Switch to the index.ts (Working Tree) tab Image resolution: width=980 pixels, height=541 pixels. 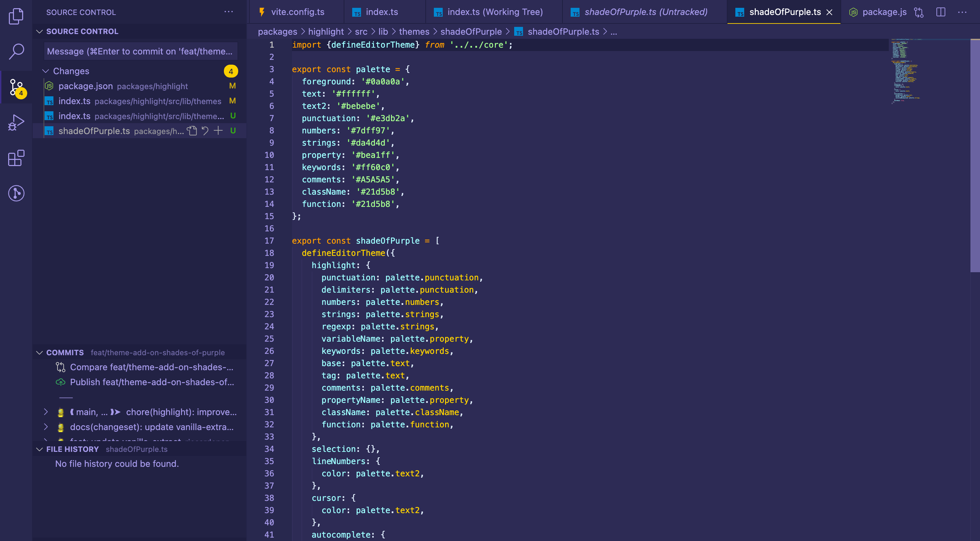[494, 12]
